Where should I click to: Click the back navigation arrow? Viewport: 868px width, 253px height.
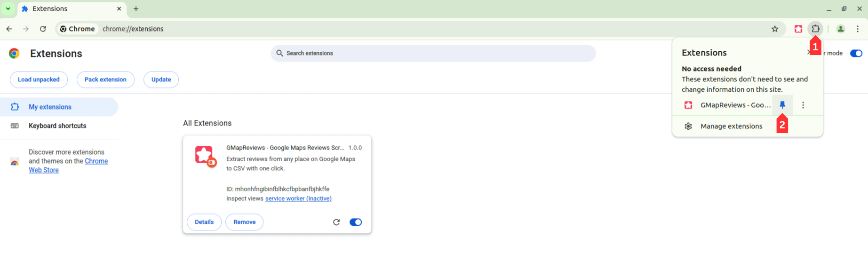[x=9, y=29]
